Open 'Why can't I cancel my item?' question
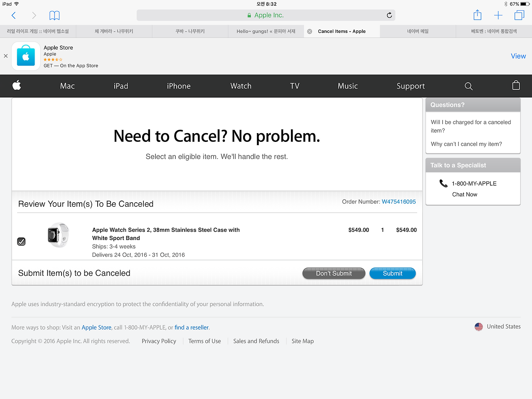 tap(466, 144)
